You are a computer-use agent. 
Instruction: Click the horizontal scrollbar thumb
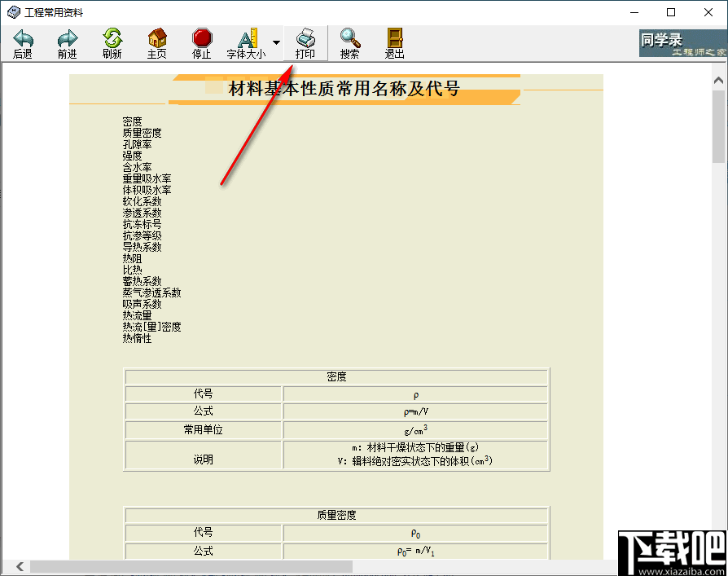click(x=191, y=566)
